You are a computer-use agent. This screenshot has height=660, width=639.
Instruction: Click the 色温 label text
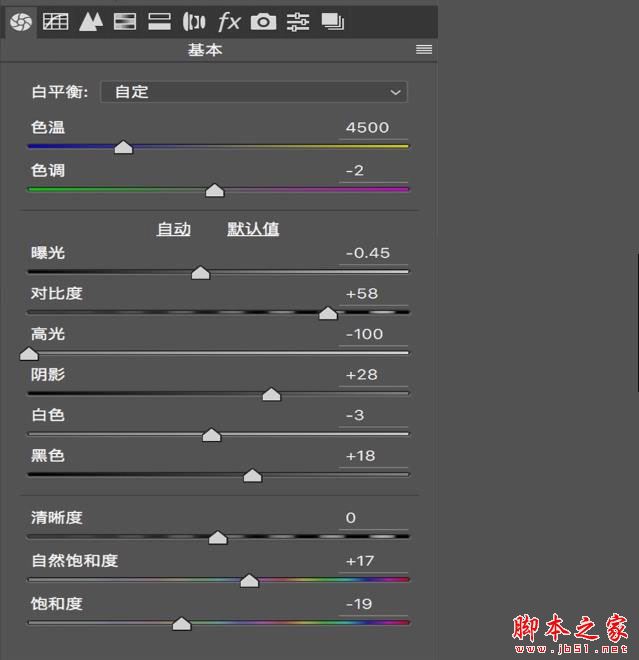[48, 128]
